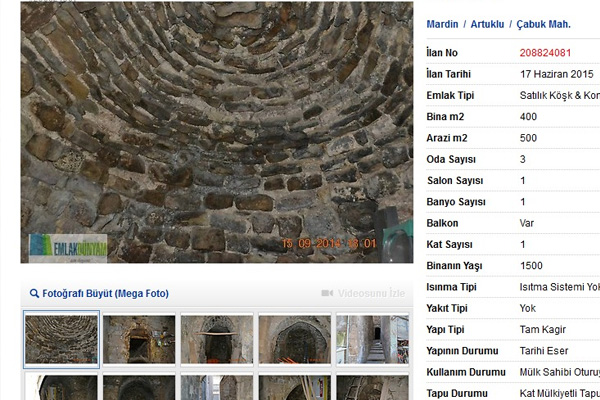
Task: Click the video camera icon
Action: (x=327, y=293)
